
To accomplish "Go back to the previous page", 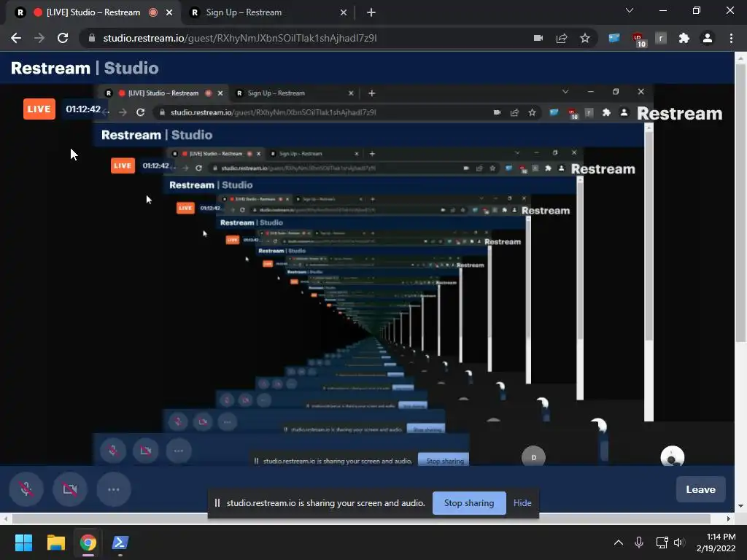I will 16,38.
